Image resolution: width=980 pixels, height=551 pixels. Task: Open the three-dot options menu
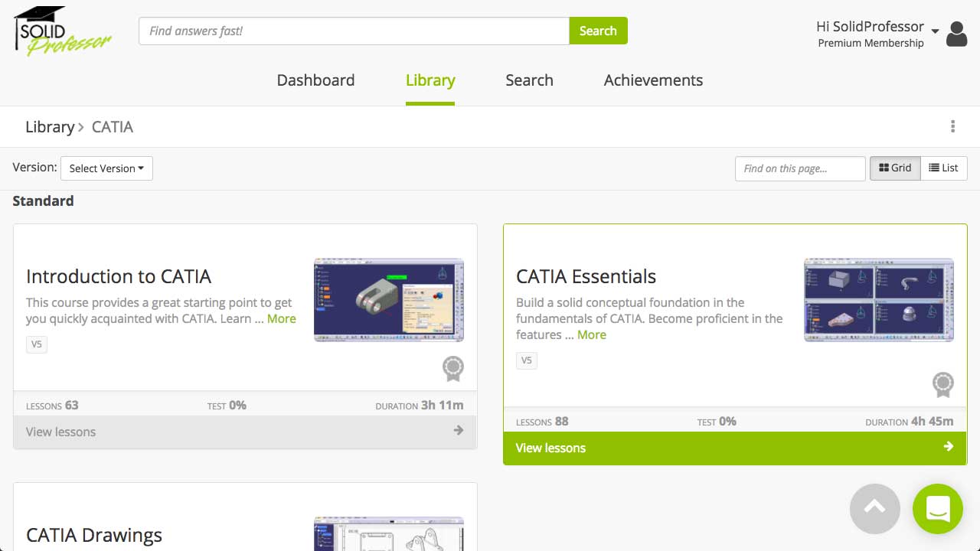pos(952,126)
